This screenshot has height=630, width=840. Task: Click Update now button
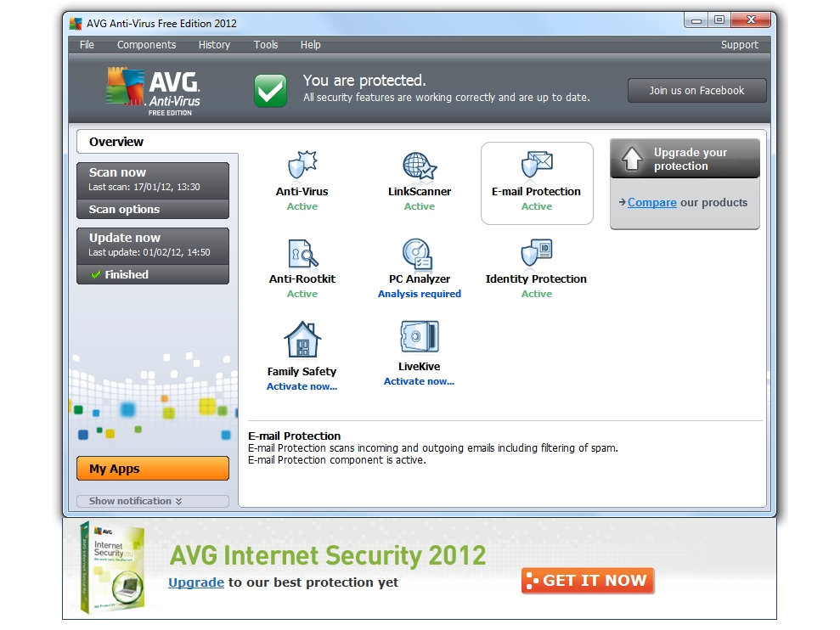click(153, 246)
